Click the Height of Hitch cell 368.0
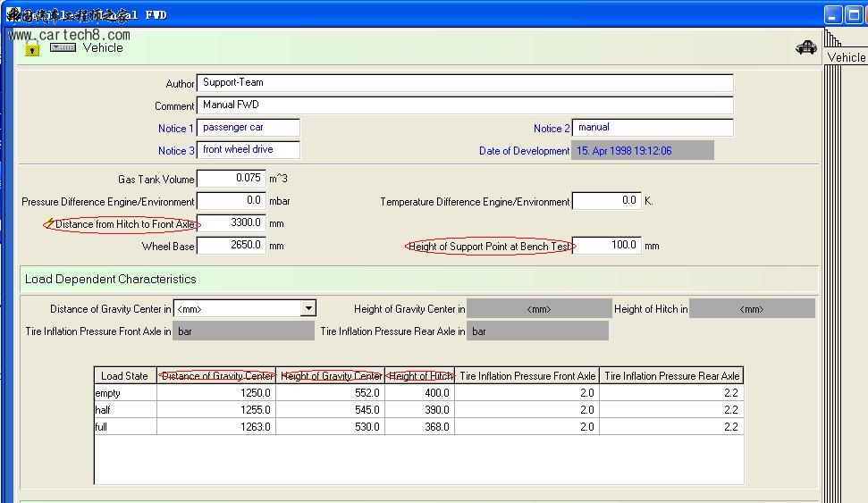868x503 pixels. click(419, 427)
